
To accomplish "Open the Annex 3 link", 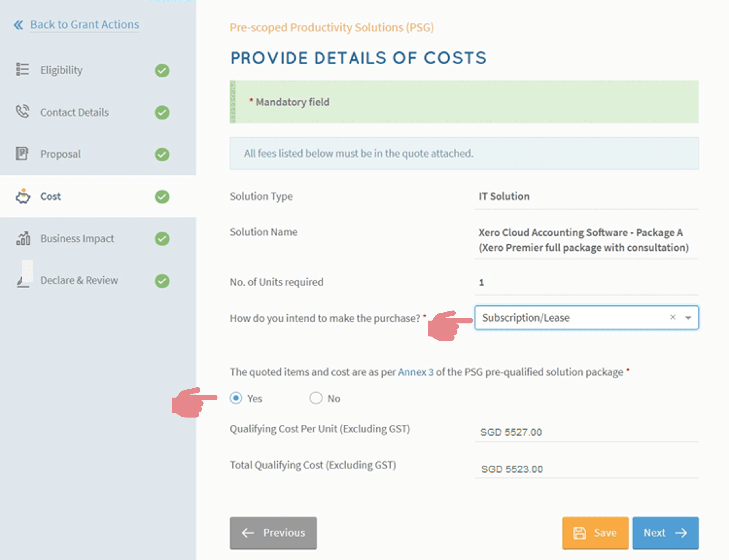I will pyautogui.click(x=415, y=372).
